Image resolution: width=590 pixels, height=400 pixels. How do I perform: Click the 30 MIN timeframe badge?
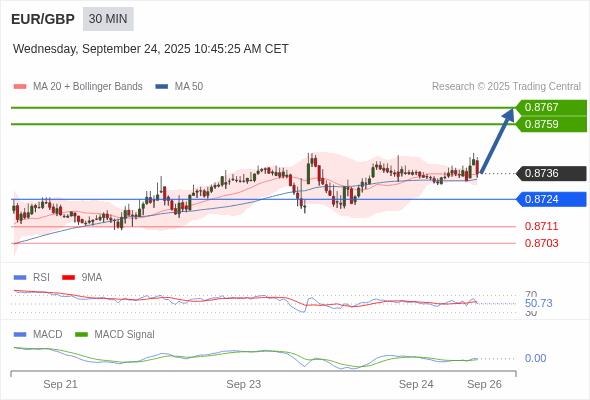(x=108, y=19)
